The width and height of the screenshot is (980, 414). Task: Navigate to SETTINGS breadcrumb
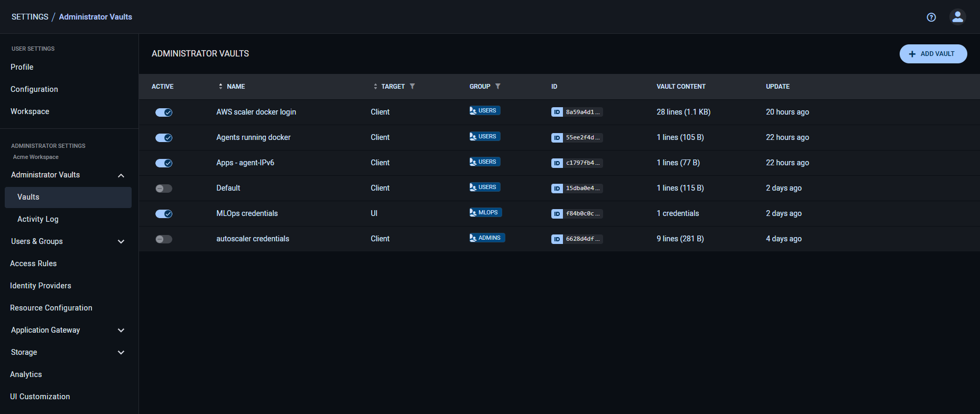pyautogui.click(x=30, y=17)
